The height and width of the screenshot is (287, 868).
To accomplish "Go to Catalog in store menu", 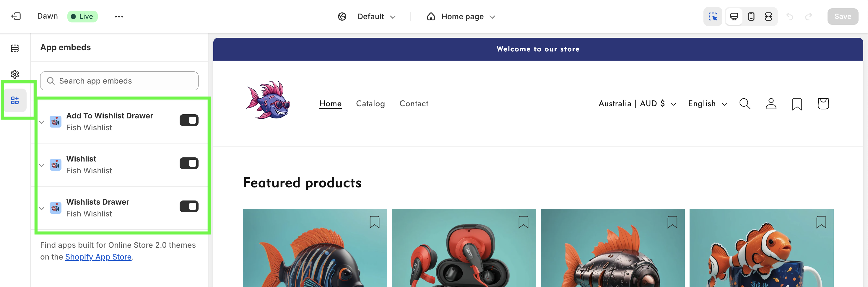I will [x=370, y=104].
